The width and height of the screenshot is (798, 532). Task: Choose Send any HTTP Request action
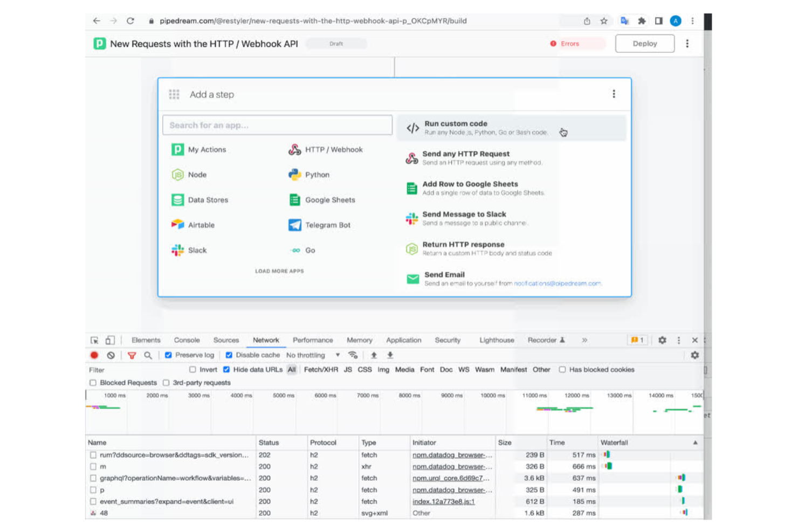click(x=512, y=158)
